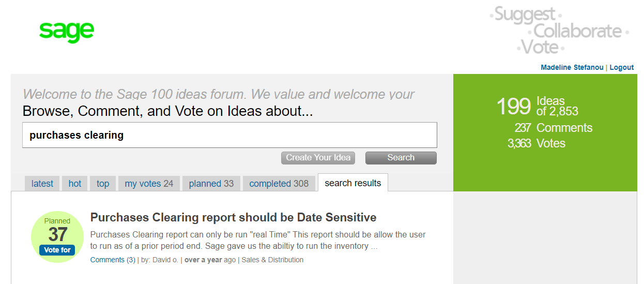Select the search results tab

coord(353,183)
